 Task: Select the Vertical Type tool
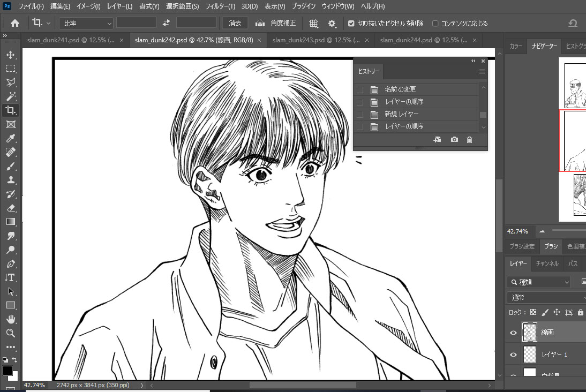click(x=11, y=277)
